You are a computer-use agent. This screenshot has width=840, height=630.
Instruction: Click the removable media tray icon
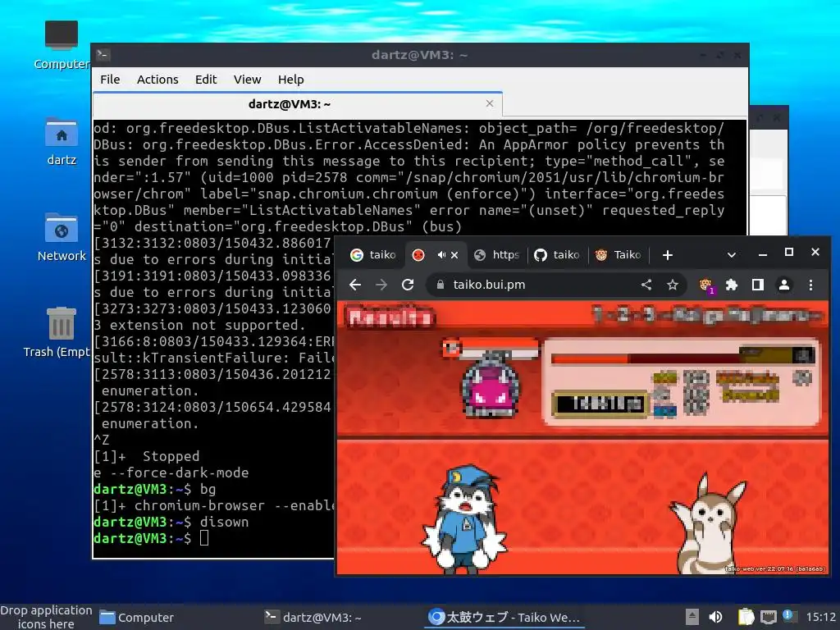click(x=692, y=617)
